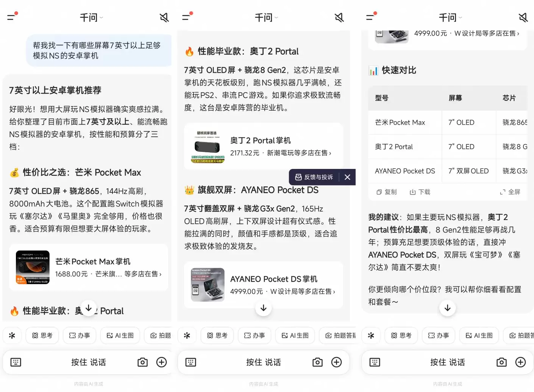Copy the comparison table with 复制
This screenshot has width=534, height=392.
(x=386, y=192)
